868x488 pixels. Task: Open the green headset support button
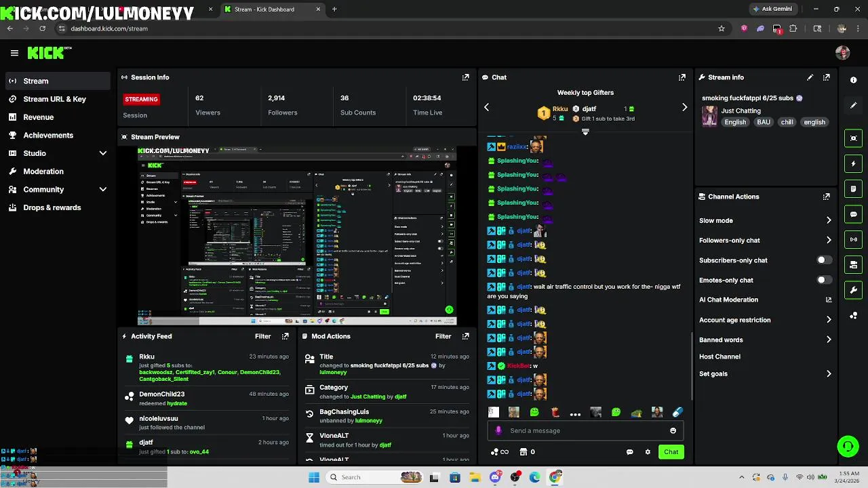[x=848, y=446]
